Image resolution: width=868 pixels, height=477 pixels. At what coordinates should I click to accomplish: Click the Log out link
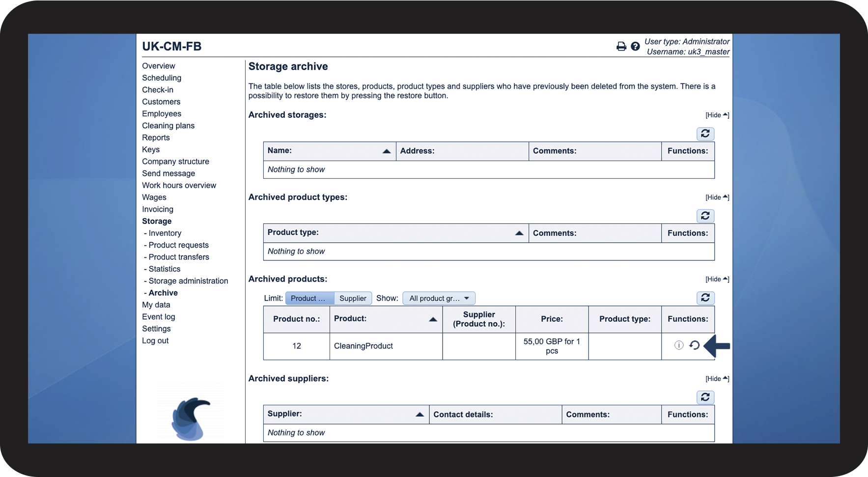click(155, 341)
